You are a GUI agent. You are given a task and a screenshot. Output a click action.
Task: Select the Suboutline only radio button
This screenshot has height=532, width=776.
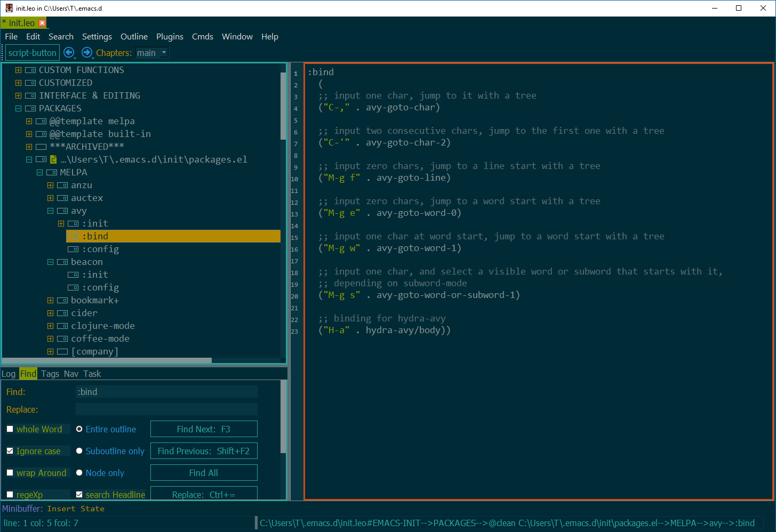tap(79, 451)
